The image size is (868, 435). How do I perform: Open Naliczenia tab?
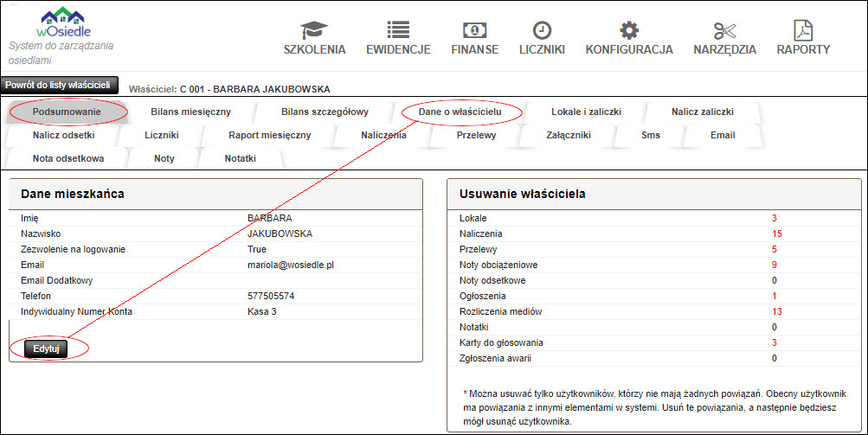pyautogui.click(x=383, y=135)
